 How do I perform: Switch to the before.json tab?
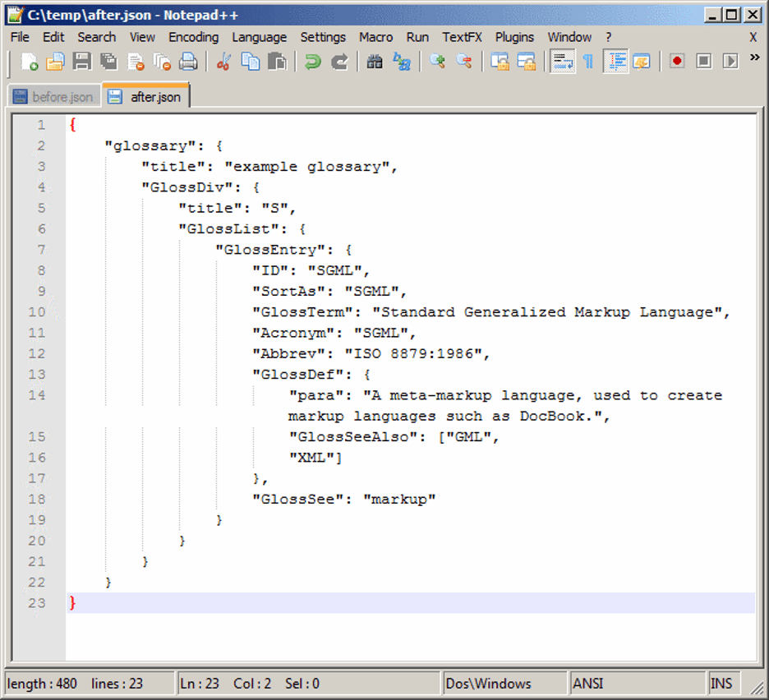coord(54,96)
